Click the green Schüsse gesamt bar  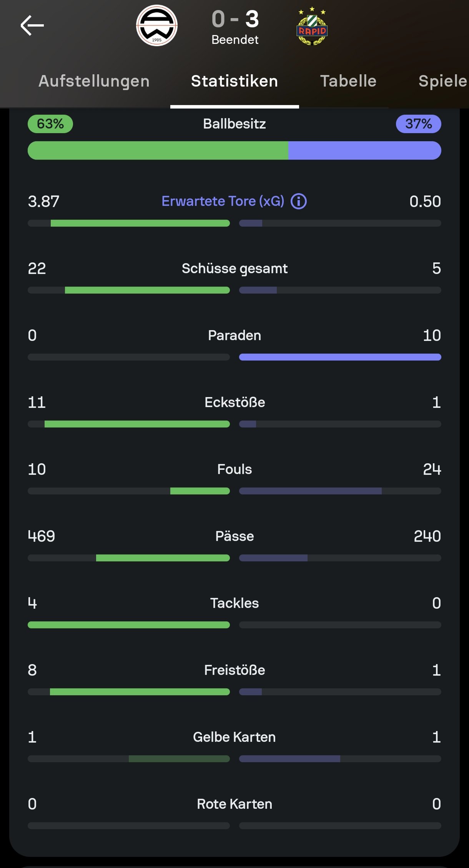[147, 290]
